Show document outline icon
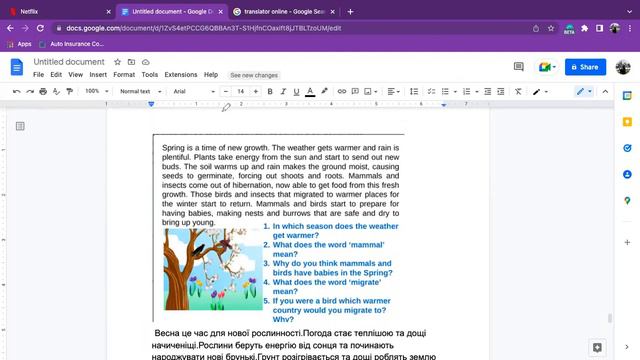The height and width of the screenshot is (360, 640). [20, 126]
